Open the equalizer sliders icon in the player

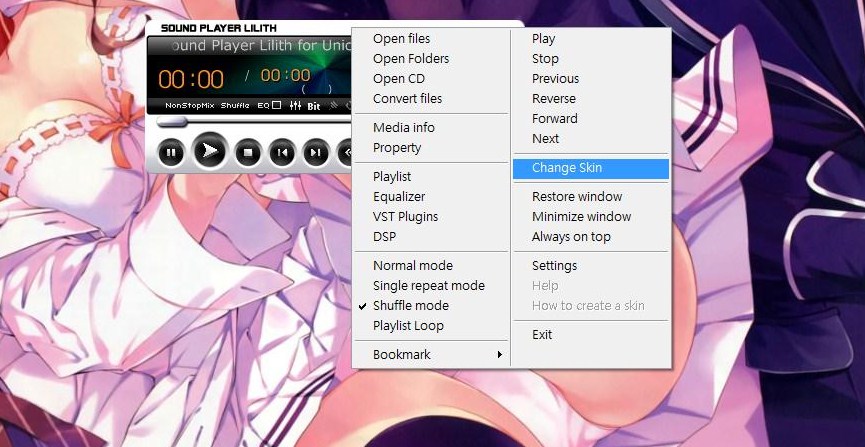296,105
